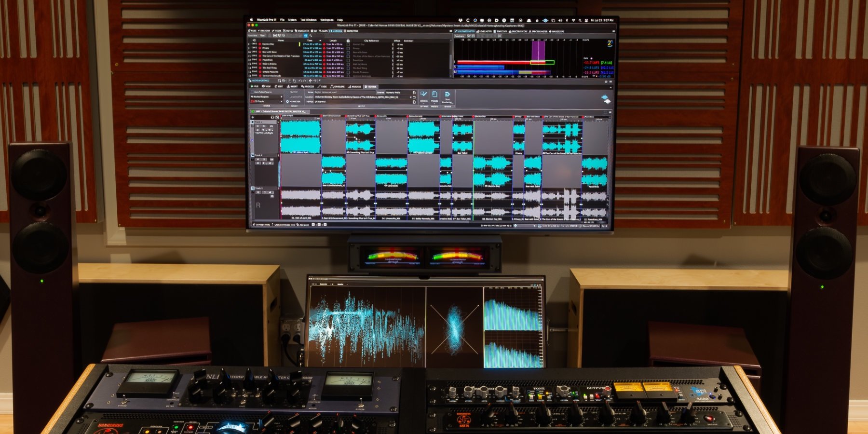This screenshot has width=868, height=434.
Task: Select the Privacy marker row in the list
Action: (x=266, y=48)
